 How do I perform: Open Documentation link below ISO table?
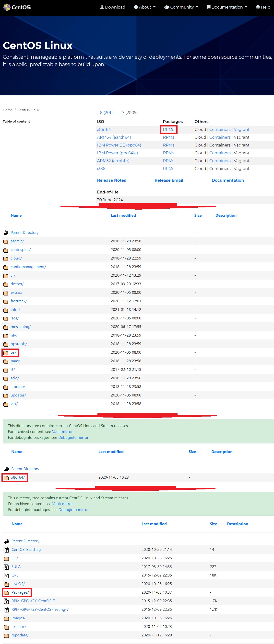click(x=228, y=180)
